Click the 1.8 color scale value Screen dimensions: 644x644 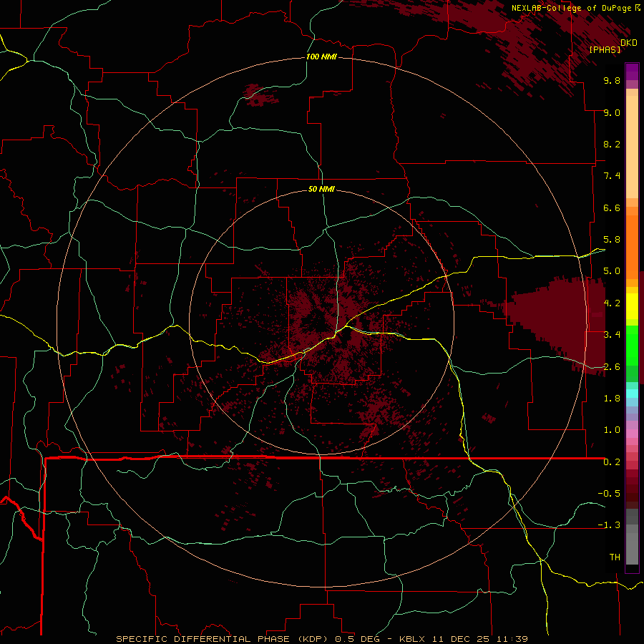pyautogui.click(x=612, y=399)
